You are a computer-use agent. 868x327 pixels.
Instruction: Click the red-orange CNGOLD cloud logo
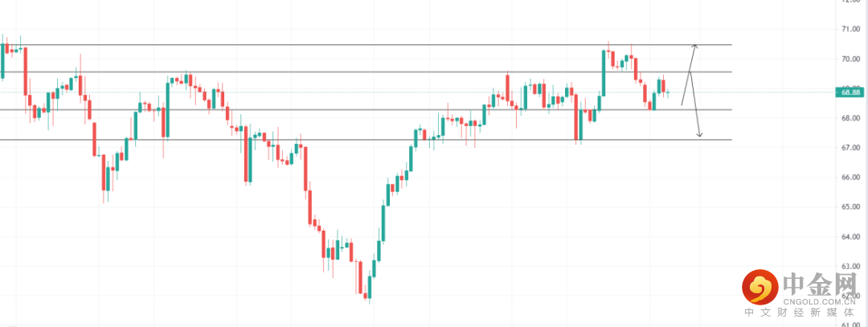758,286
